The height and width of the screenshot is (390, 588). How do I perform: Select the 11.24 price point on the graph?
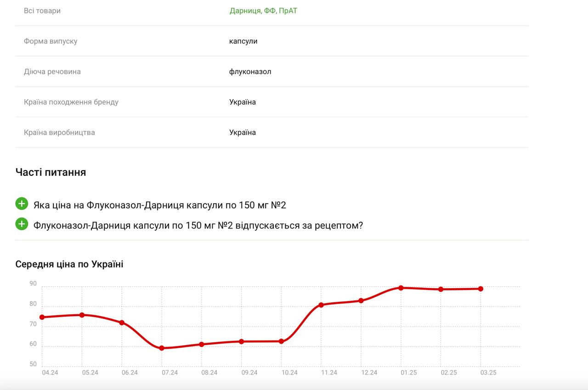[321, 305]
